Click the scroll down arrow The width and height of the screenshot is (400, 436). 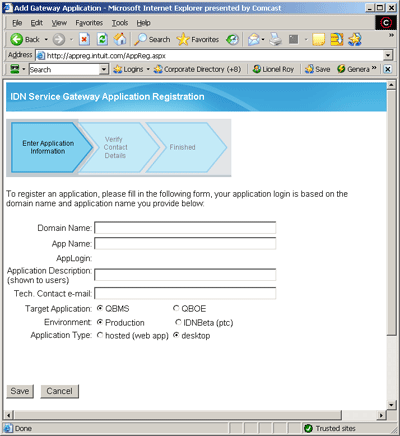[x=391, y=405]
